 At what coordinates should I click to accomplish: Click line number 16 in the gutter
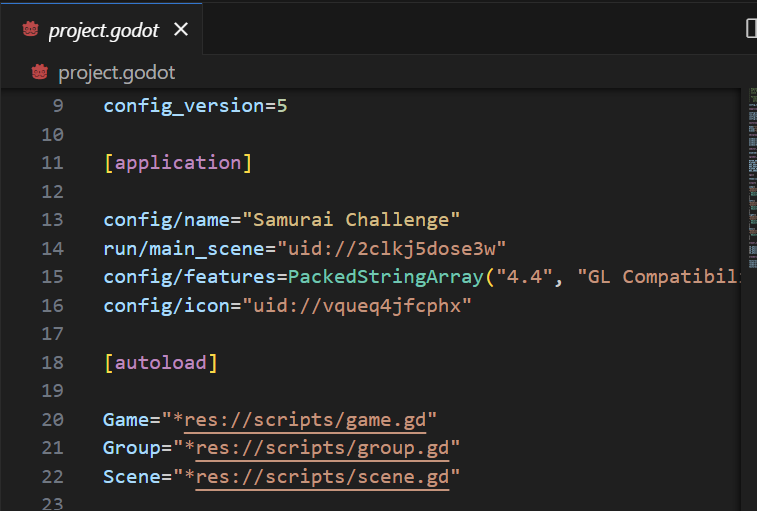(53, 305)
